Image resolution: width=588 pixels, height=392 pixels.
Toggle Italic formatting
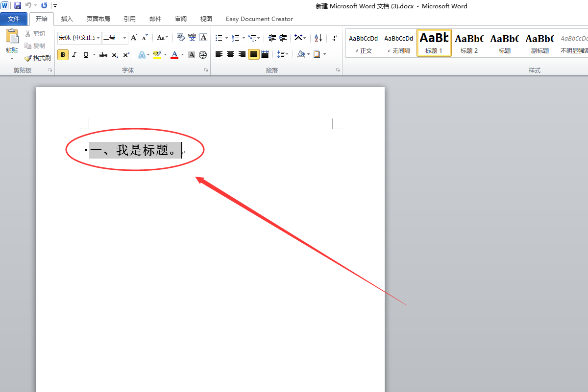(x=74, y=55)
